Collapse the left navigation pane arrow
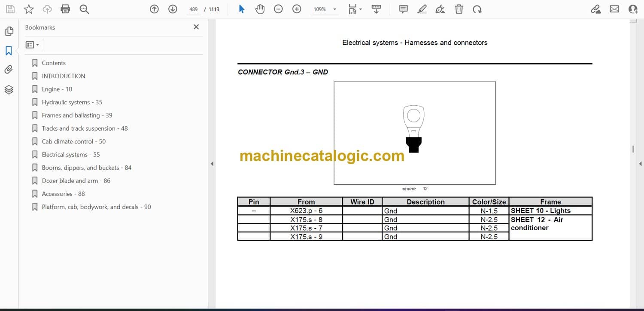This screenshot has width=644, height=311. (212, 164)
